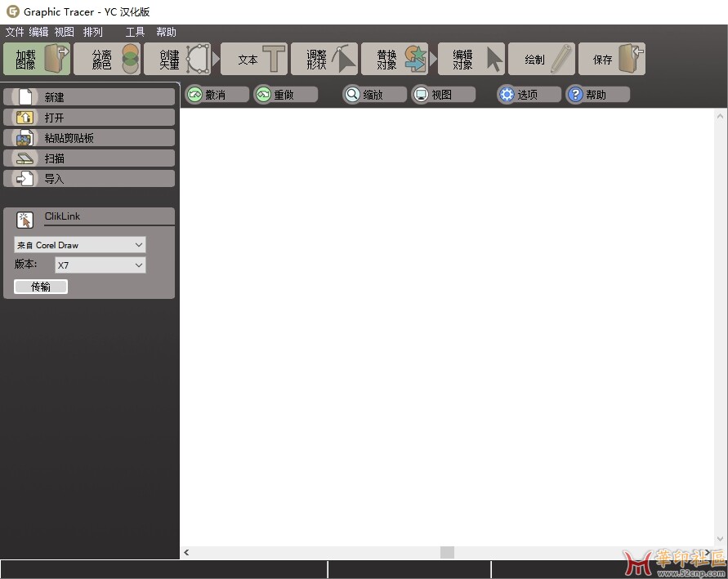
Task: Open the 缩放 (Zoom) magnifier tool
Action: pyautogui.click(x=375, y=95)
